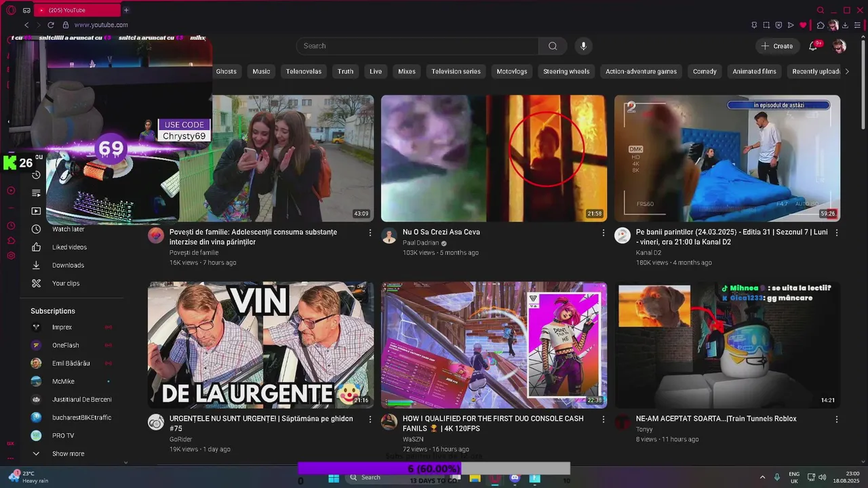Click Kanal D2 channel avatar under video
This screenshot has height=488, width=868.
point(623,235)
